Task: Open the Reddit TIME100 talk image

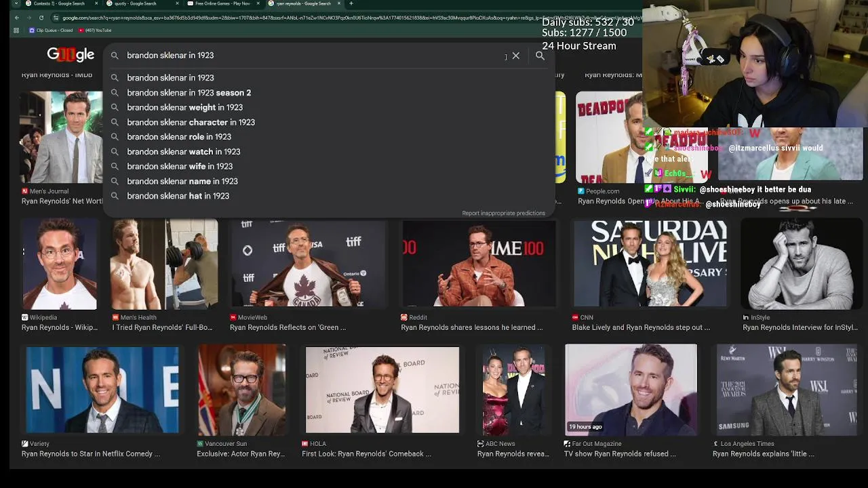Action: point(479,264)
